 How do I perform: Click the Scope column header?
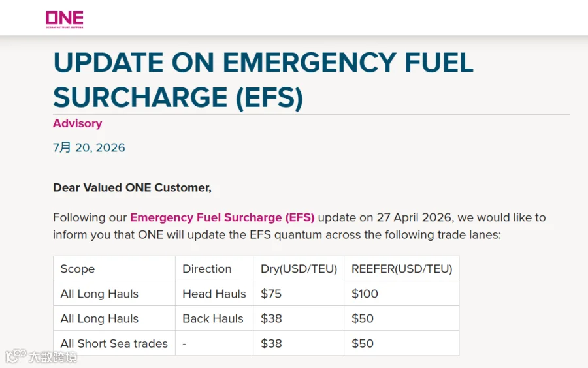pyautogui.click(x=114, y=269)
